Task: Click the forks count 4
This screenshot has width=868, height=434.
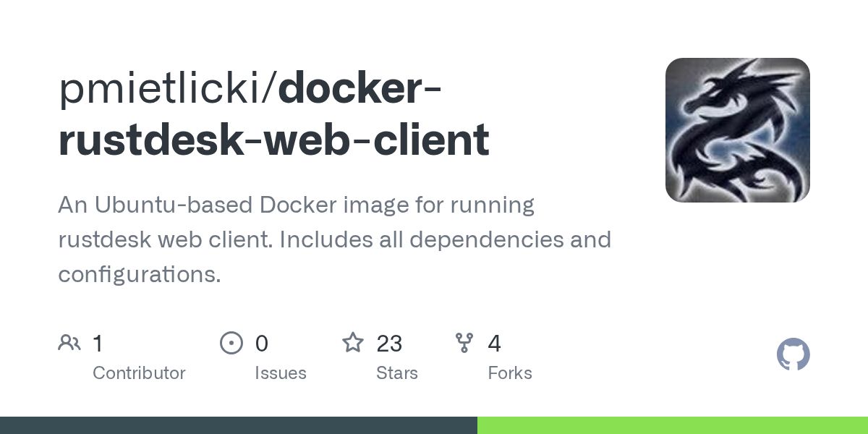Action: 494,343
